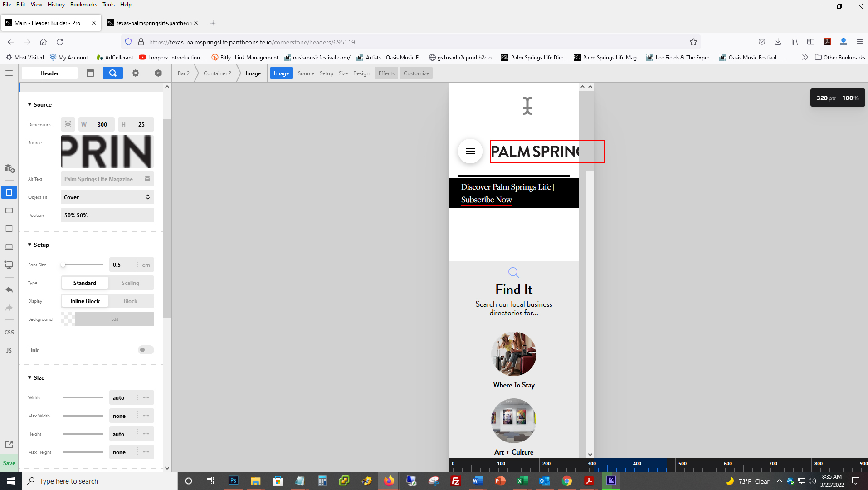Open Firefox downloads icon
The image size is (868, 490).
pyautogui.click(x=778, y=42)
